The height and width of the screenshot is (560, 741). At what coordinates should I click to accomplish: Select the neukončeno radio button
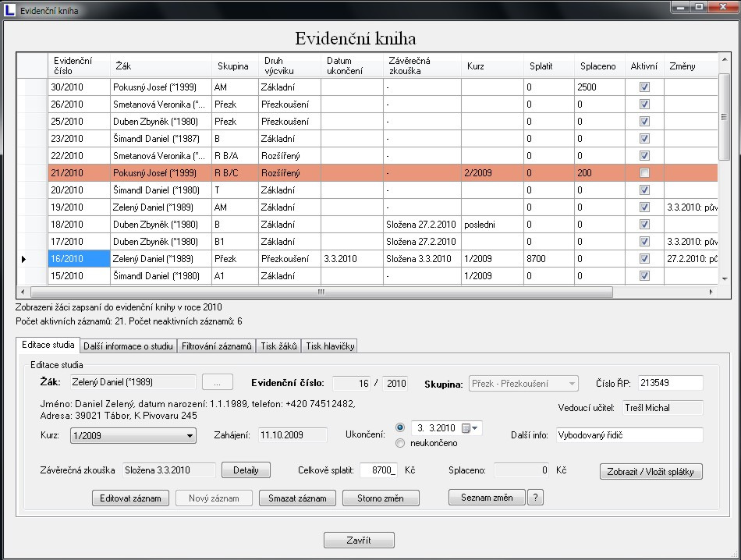(x=400, y=443)
